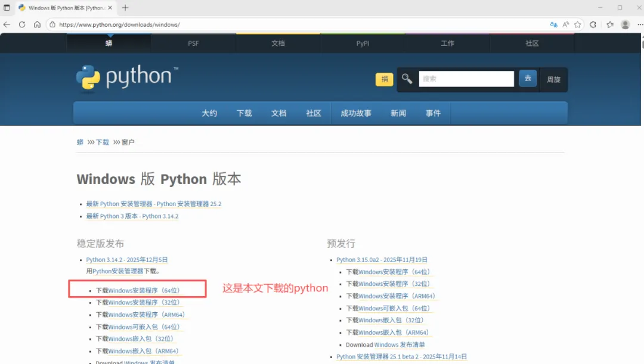Open the 成功故事 navigation menu

(x=355, y=113)
